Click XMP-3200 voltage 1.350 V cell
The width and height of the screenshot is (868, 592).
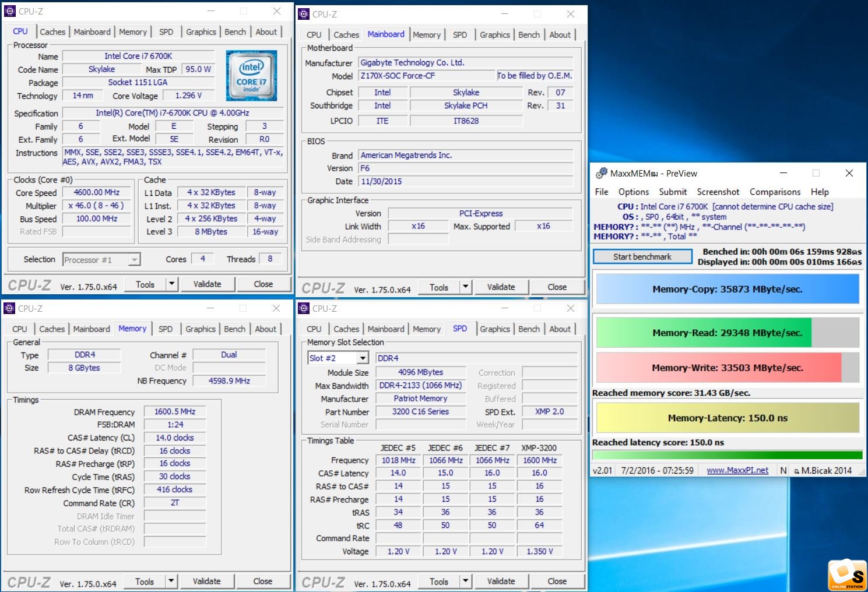(540, 551)
